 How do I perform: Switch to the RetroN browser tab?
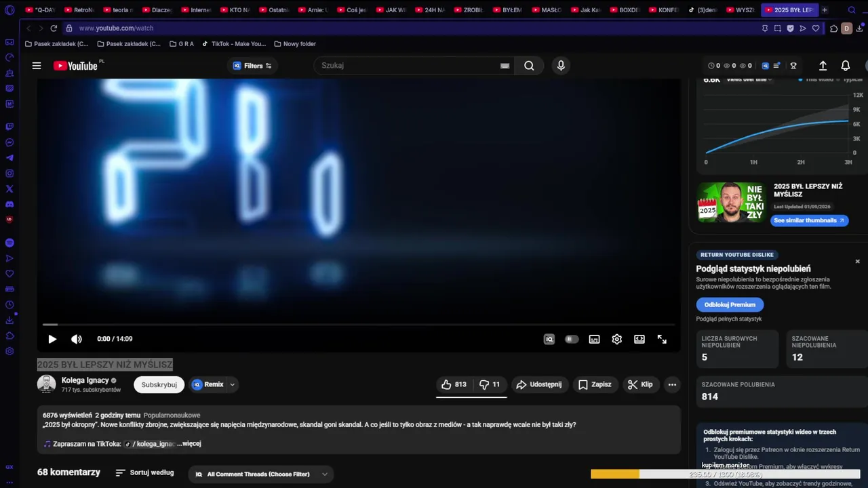tap(79, 10)
